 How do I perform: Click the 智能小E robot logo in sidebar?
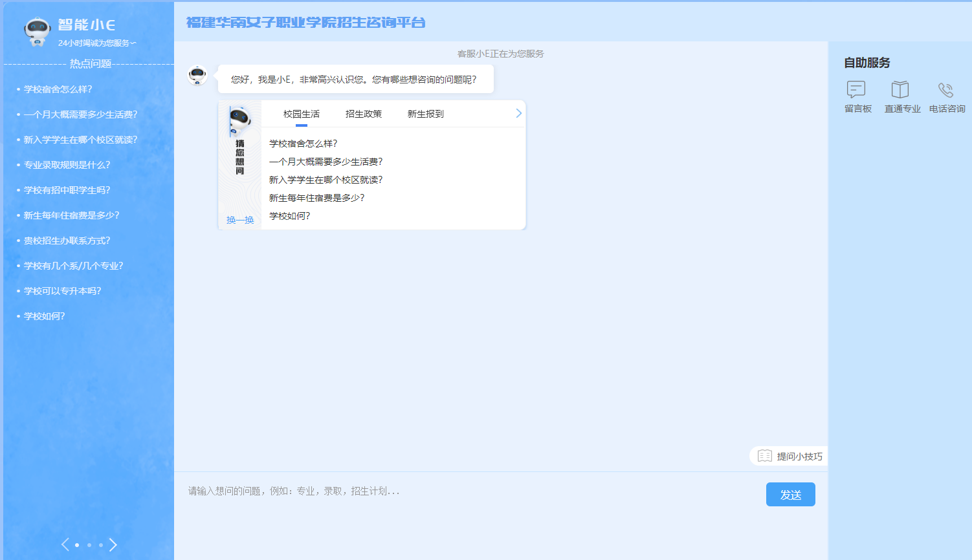click(38, 31)
